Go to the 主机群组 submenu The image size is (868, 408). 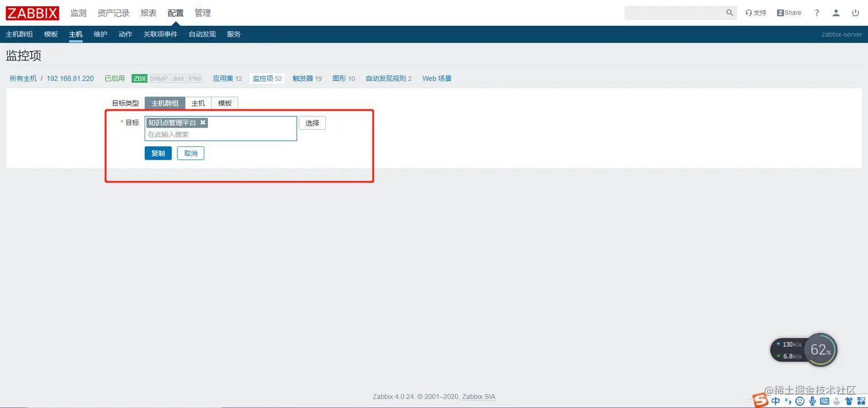tap(19, 34)
